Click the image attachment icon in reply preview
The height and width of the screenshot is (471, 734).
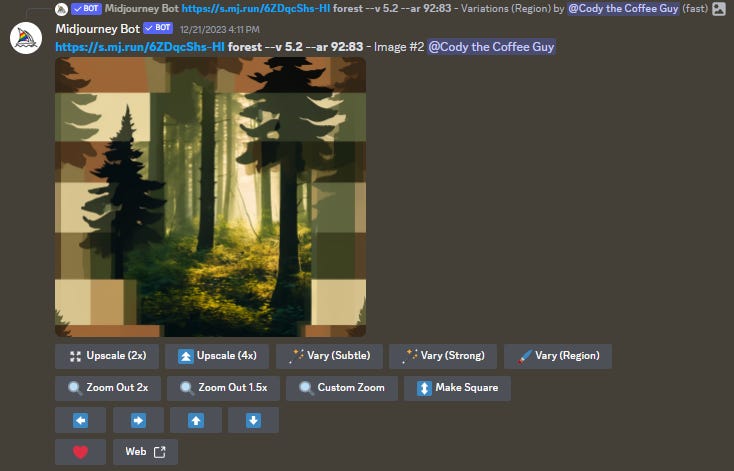coord(719,8)
